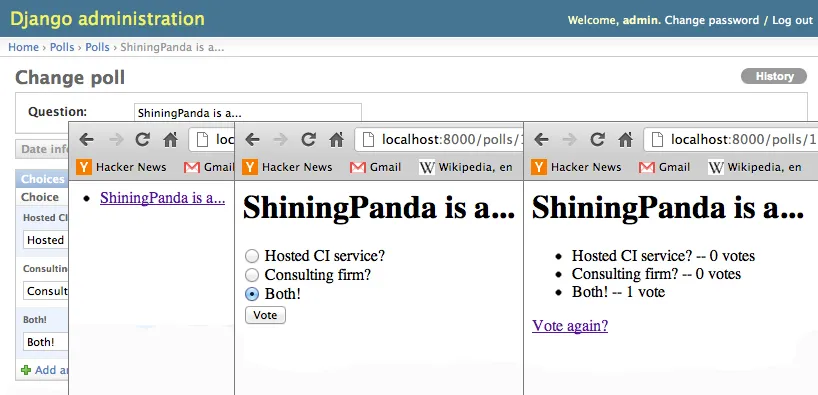
Task: Click 'Change password' in admin header
Action: click(712, 20)
